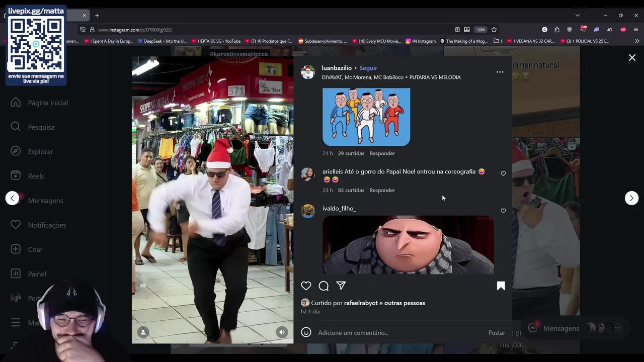Open the comment bubble icon under the post
This screenshot has height=362, width=644.
[x=324, y=286]
